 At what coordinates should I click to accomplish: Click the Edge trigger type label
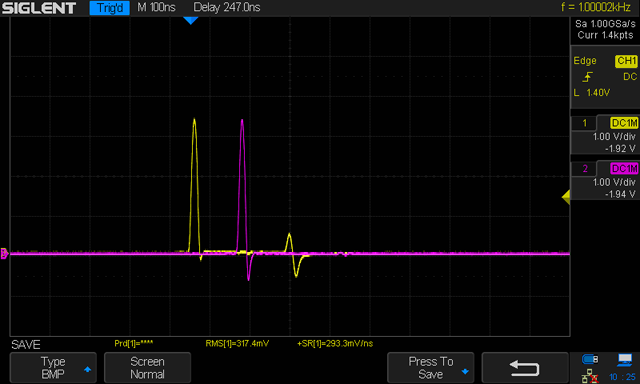click(x=585, y=61)
